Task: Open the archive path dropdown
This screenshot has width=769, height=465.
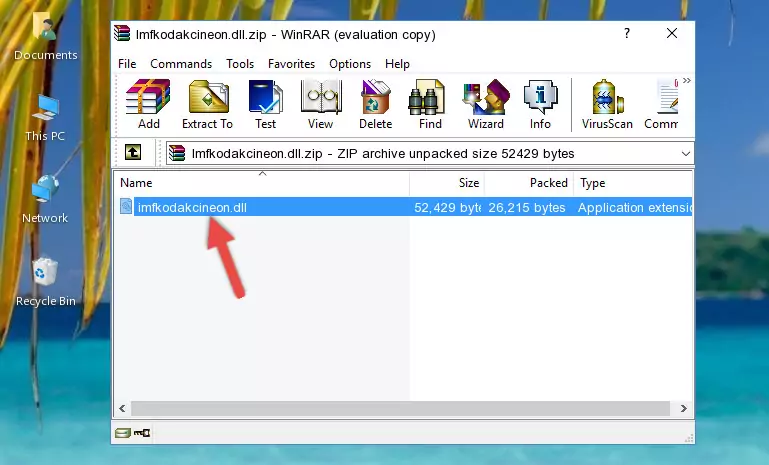Action: [x=686, y=154]
